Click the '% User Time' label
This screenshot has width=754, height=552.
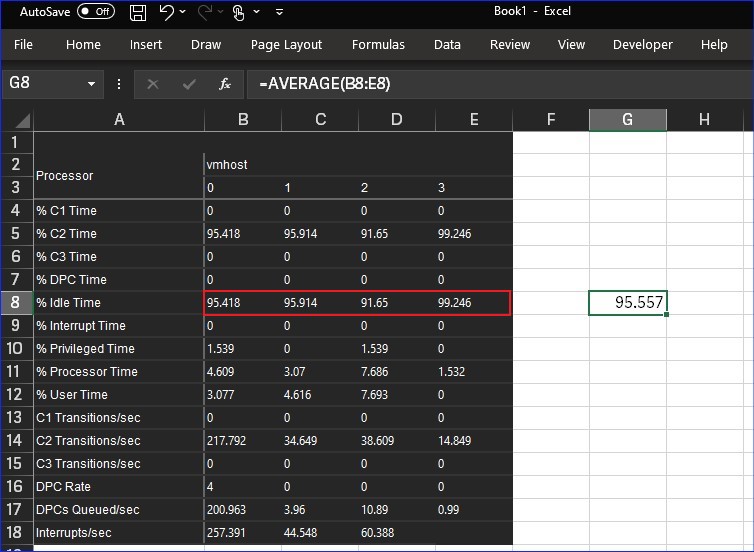pyautogui.click(x=72, y=395)
